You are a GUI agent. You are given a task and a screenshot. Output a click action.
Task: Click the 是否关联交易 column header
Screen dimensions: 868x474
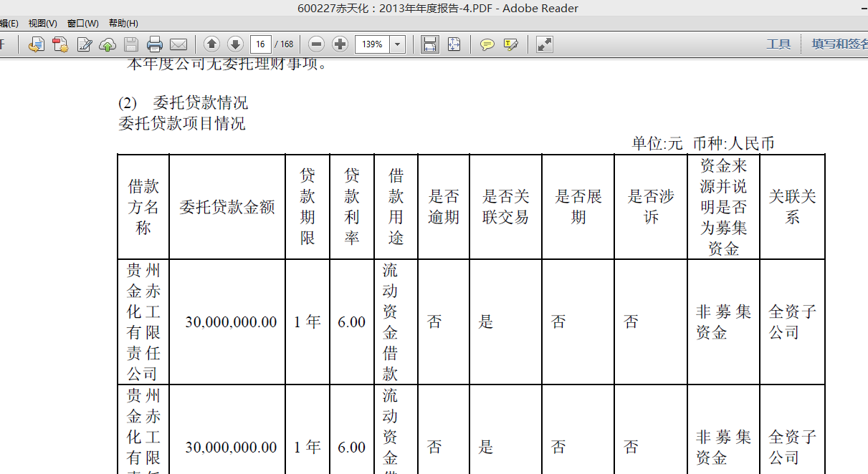pyautogui.click(x=505, y=207)
